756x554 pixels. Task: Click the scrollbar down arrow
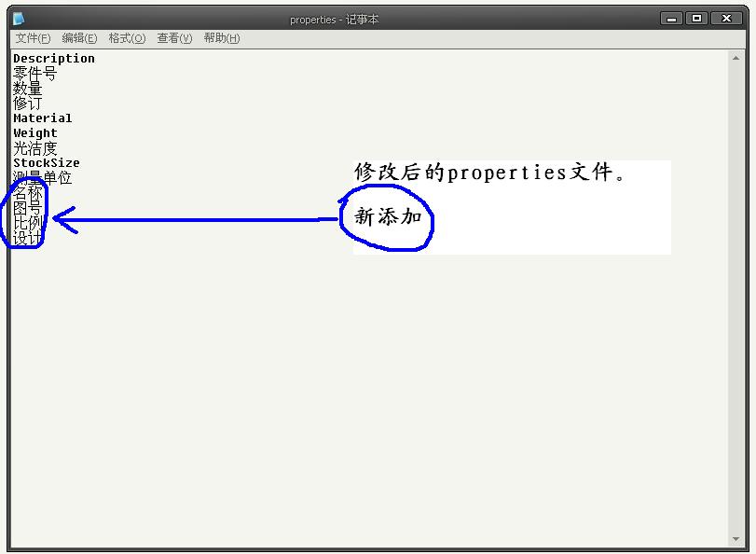(x=735, y=539)
